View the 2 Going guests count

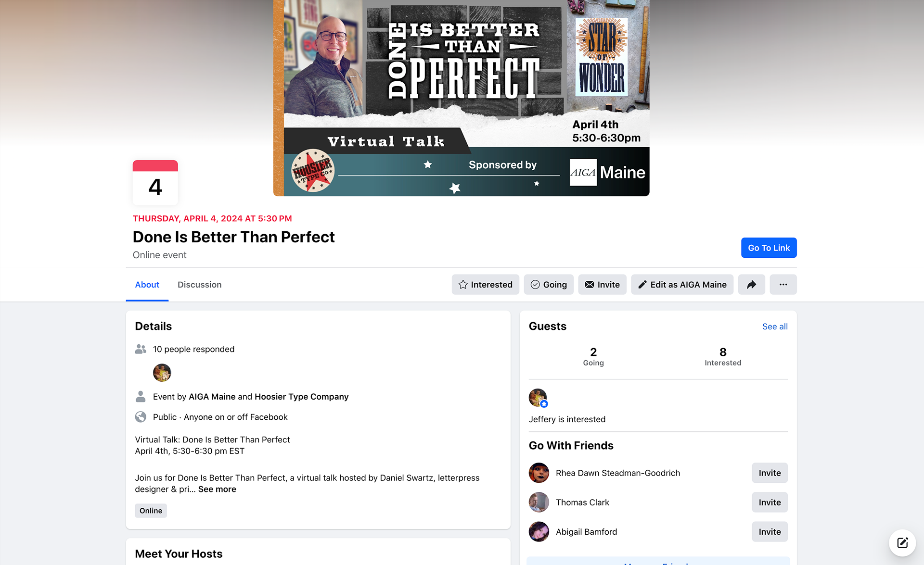593,357
